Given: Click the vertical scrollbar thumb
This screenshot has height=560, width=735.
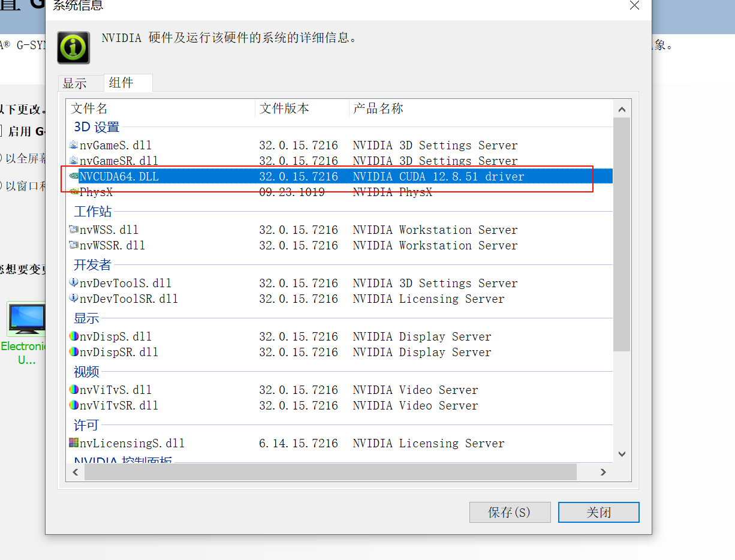Looking at the screenshot, I should click(x=622, y=234).
